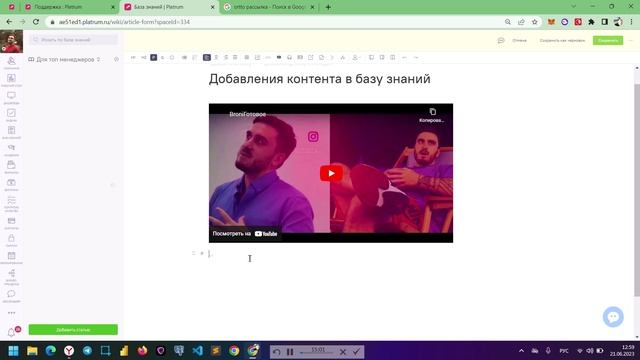This screenshot has width=640, height=360.
Task: Select the H2 heading toolbar button
Action: pyautogui.click(x=143, y=58)
